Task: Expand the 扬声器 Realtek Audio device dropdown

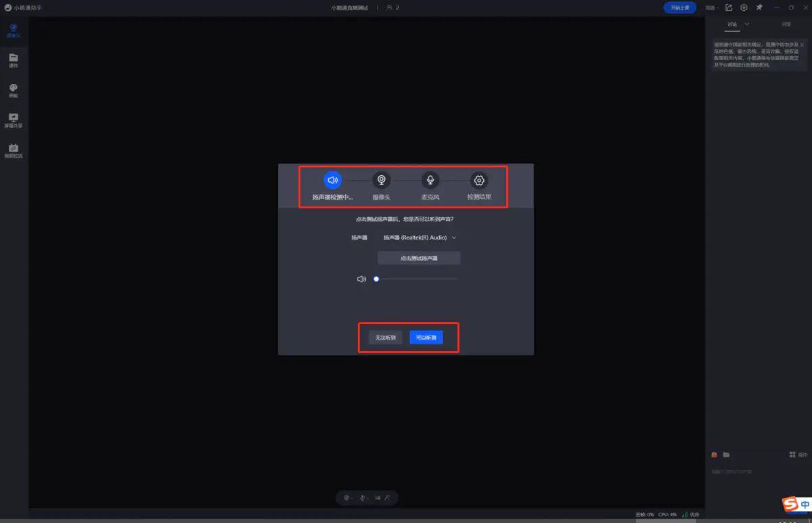Action: [x=420, y=237]
